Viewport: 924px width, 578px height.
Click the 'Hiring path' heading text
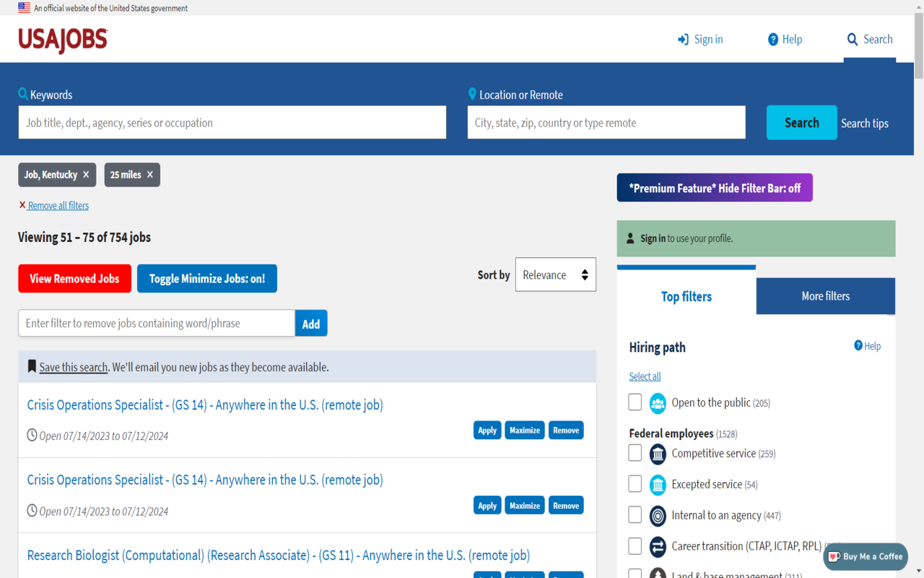[658, 348]
